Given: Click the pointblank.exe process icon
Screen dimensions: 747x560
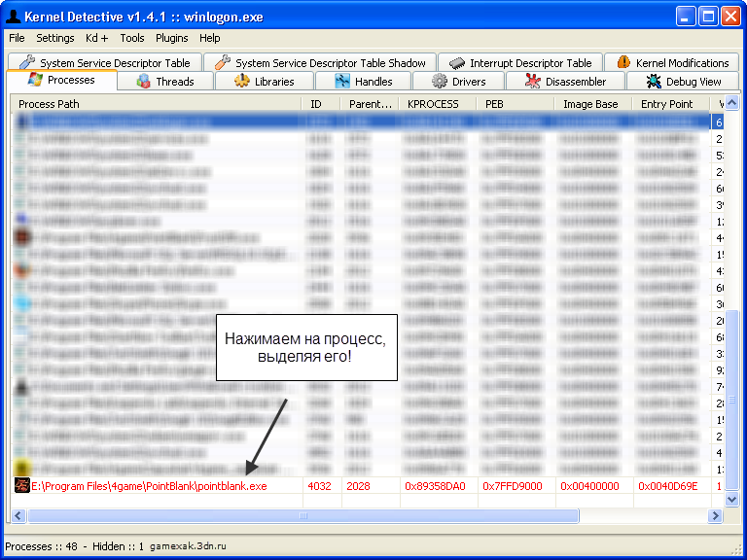Looking at the screenshot, I should pyautogui.click(x=22, y=486).
